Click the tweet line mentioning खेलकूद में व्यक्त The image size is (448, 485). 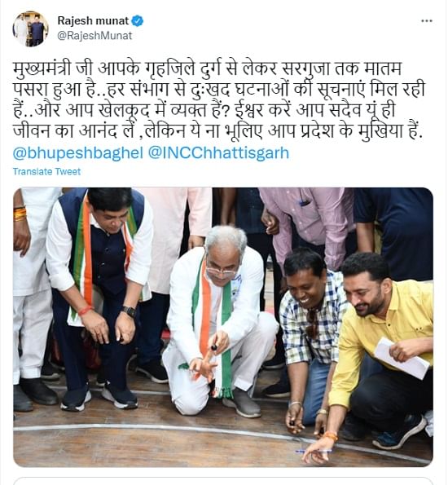pyautogui.click(x=204, y=110)
